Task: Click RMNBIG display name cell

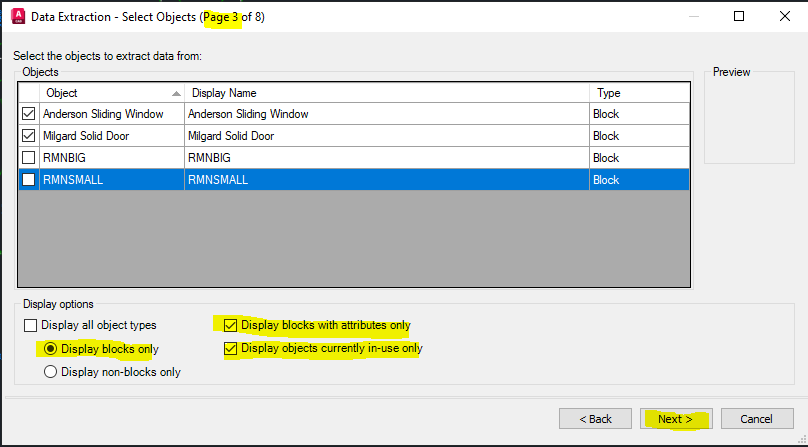Action: click(x=387, y=158)
